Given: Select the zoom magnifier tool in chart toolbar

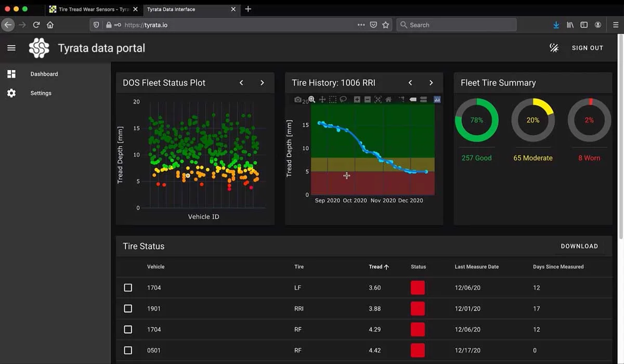Looking at the screenshot, I should [311, 99].
